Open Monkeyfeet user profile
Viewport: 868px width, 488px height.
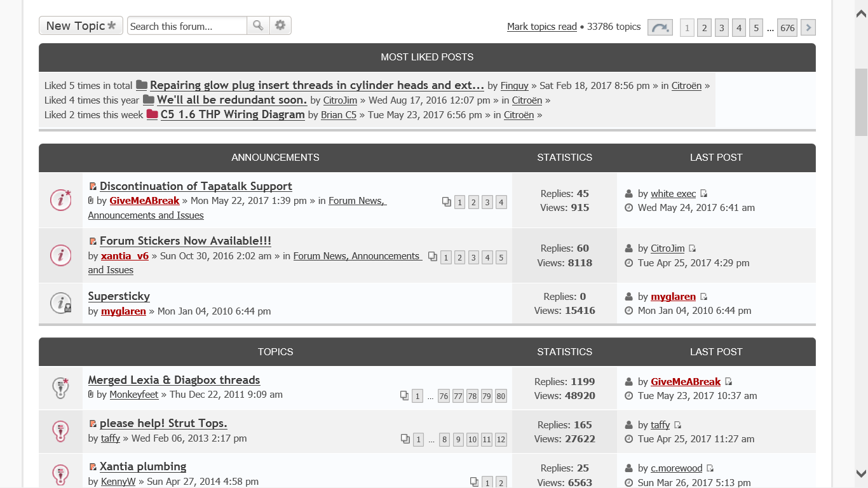[x=134, y=395]
